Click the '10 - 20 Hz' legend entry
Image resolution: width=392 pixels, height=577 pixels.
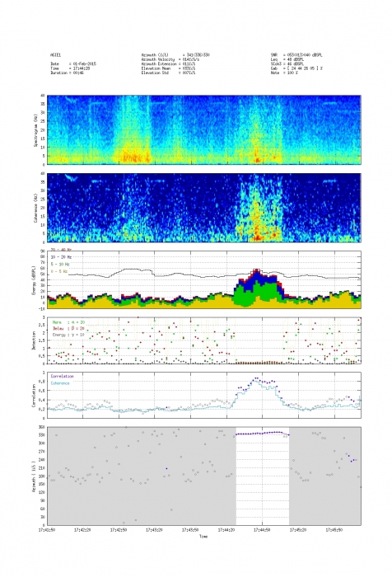coord(61,257)
